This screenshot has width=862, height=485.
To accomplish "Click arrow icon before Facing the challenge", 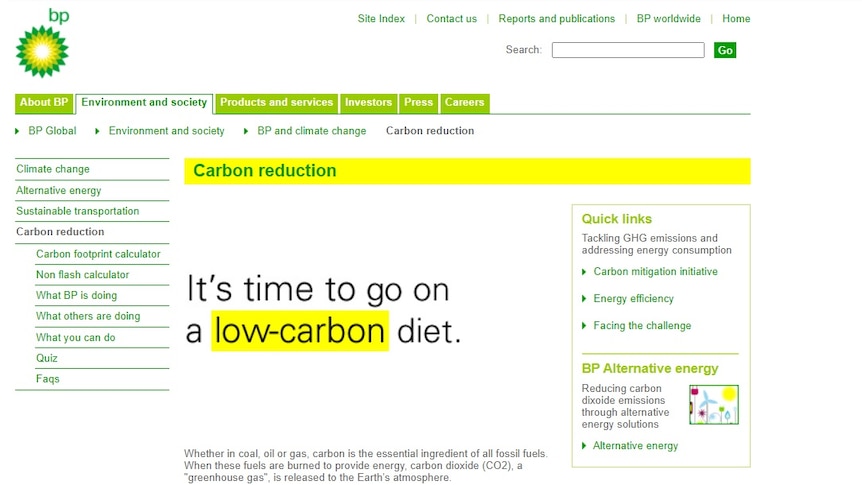I will 584,326.
